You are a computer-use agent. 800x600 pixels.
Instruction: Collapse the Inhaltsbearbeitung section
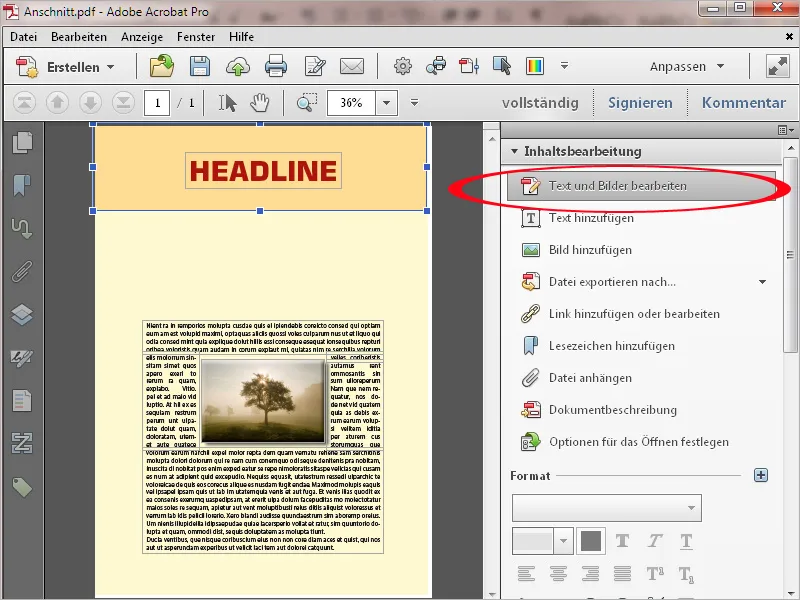pyautogui.click(x=514, y=151)
